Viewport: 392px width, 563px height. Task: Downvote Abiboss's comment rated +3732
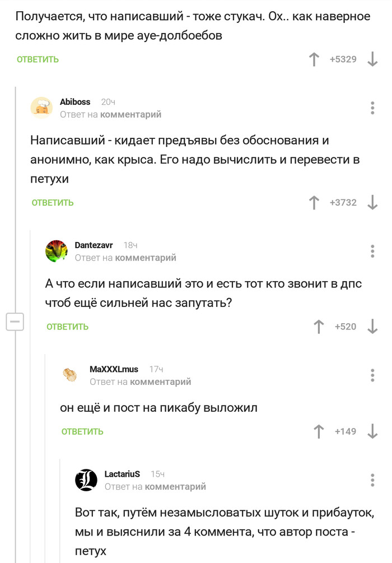point(372,203)
